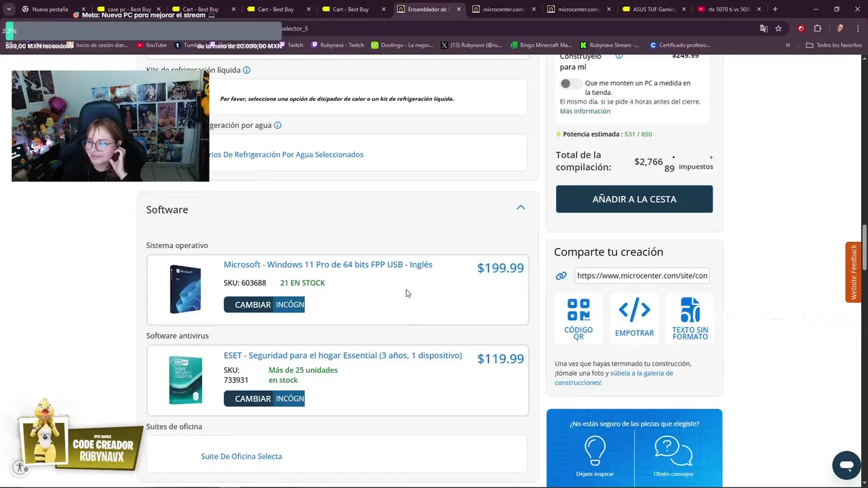This screenshot has width=868, height=488.
Task: Toggle the Que me monten un PC switch
Action: [570, 83]
